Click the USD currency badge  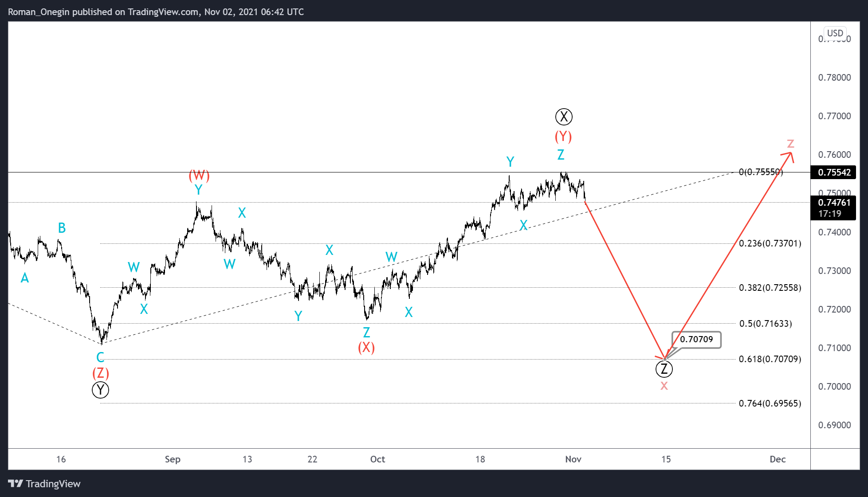834,33
